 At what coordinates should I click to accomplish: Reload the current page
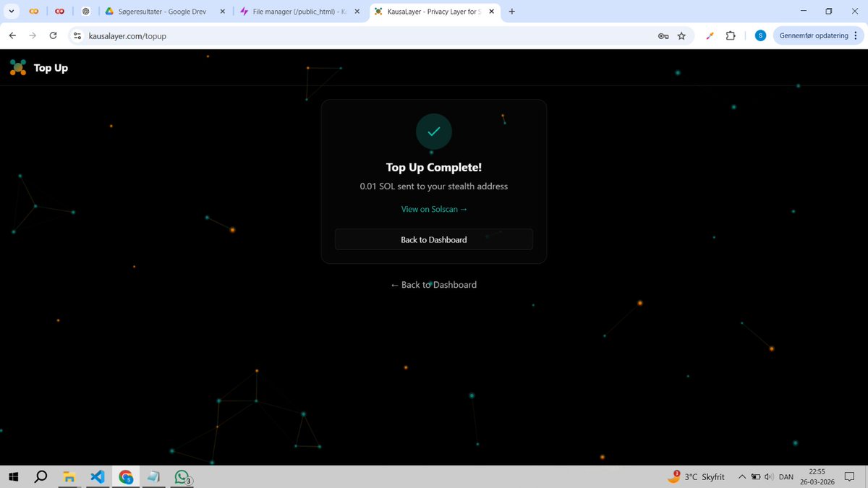(x=53, y=35)
